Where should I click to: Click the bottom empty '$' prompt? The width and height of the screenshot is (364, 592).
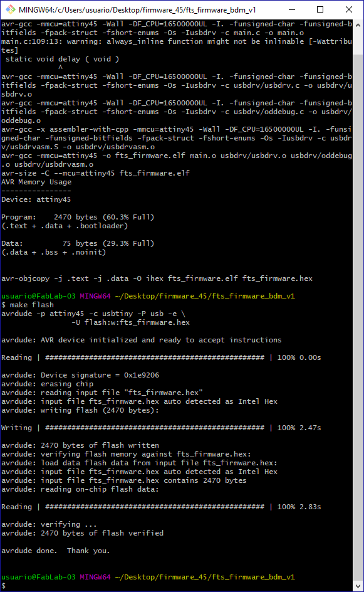tap(3, 586)
